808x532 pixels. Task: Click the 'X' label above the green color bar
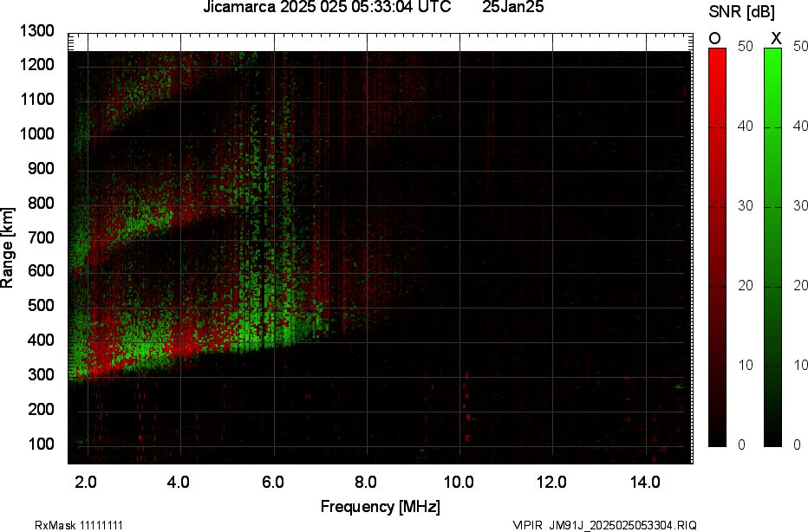tap(776, 38)
